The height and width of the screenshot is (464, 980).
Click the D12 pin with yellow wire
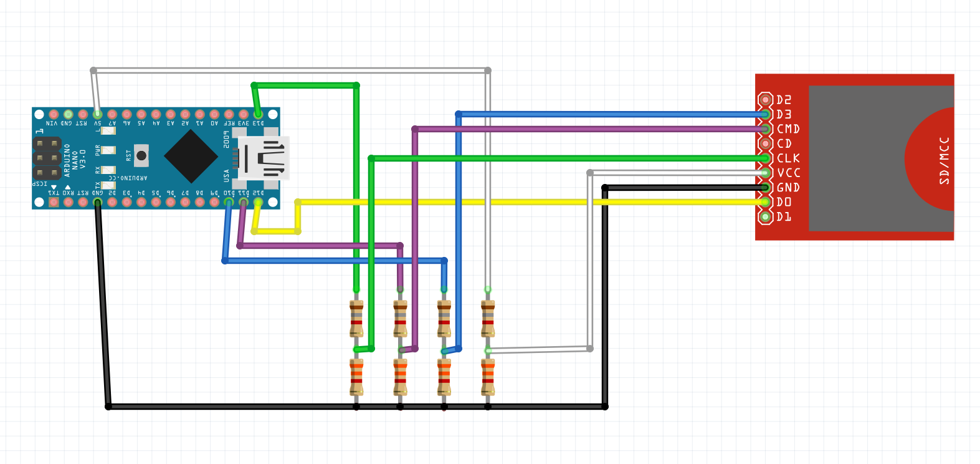point(258,202)
